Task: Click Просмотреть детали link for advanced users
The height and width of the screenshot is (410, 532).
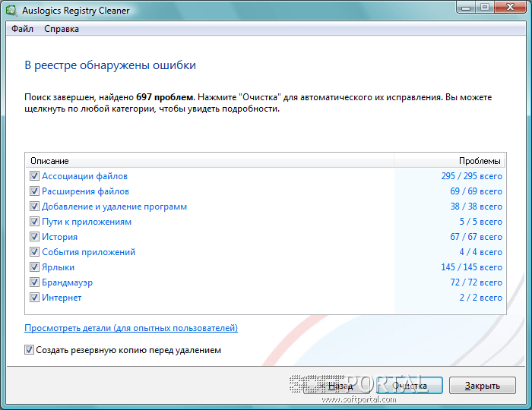Action: point(131,328)
